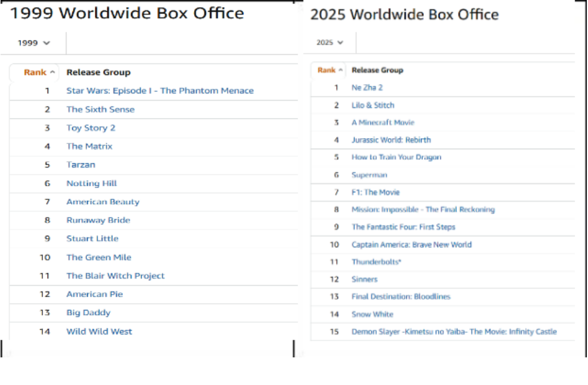Open Wild Wild West link
Image resolution: width=588 pixels, height=385 pixels.
click(99, 332)
